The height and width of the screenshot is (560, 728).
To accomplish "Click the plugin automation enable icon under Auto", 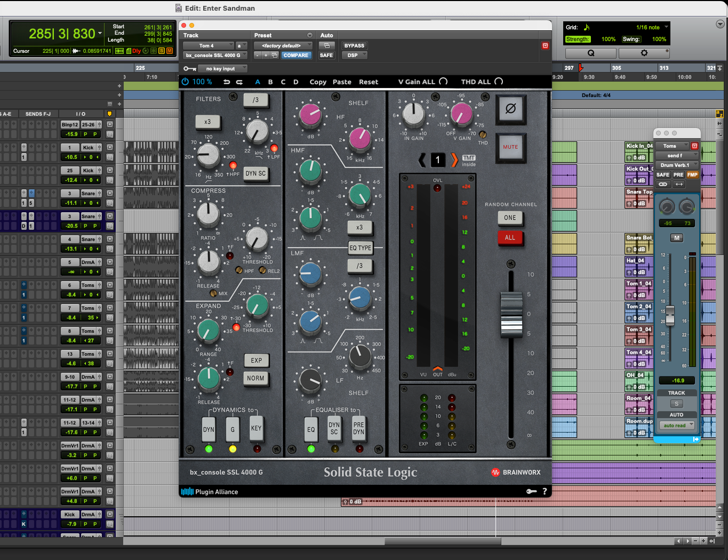I will 326,46.
